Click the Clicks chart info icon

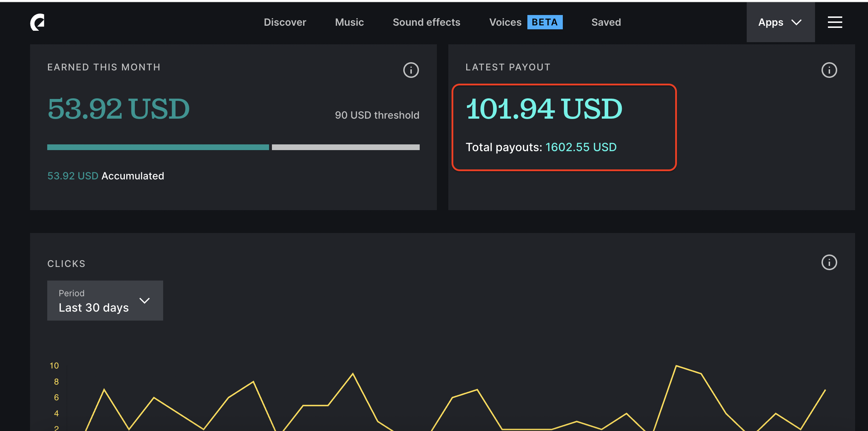(829, 262)
